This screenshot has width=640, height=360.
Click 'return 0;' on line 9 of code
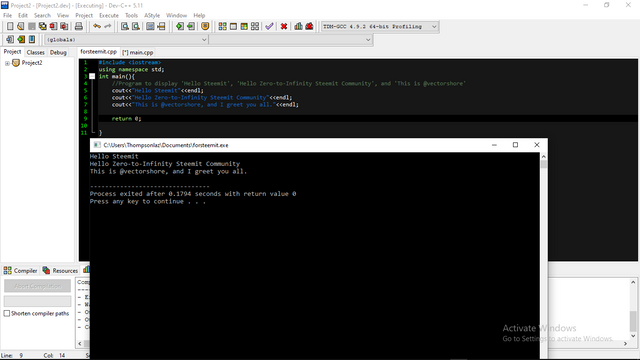(126, 118)
